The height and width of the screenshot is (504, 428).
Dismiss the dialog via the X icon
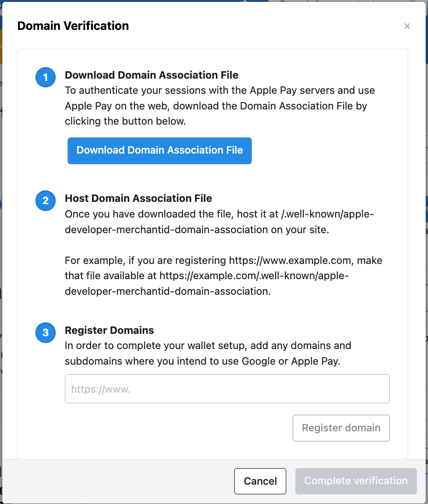pos(407,26)
